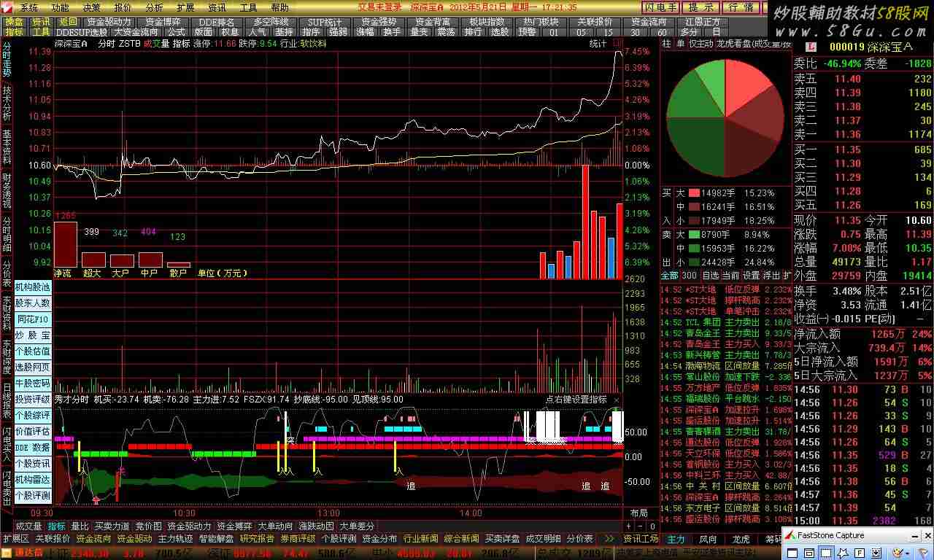This screenshot has height=560, width=934.
Task: Click the 福瑞股份 平台跳水 alert row
Action: [725, 399]
